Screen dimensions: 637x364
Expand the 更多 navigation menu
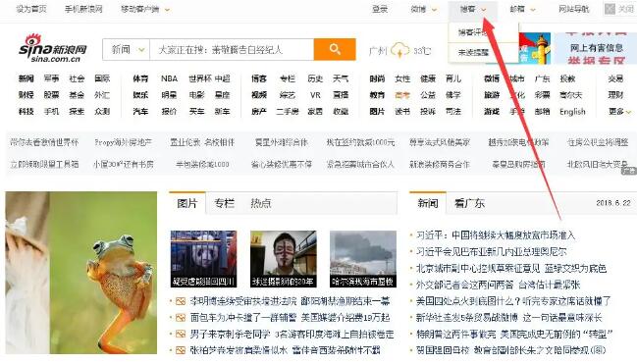[619, 111]
